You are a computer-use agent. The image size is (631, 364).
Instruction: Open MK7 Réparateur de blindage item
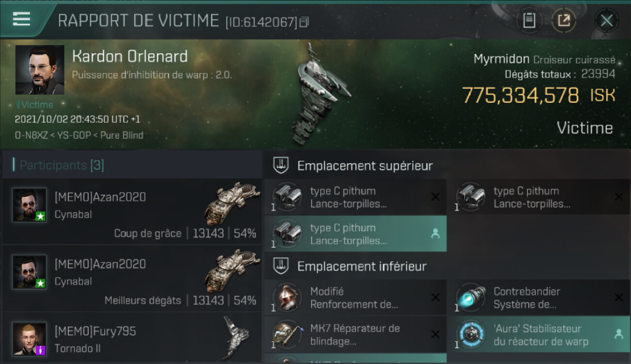(355, 334)
